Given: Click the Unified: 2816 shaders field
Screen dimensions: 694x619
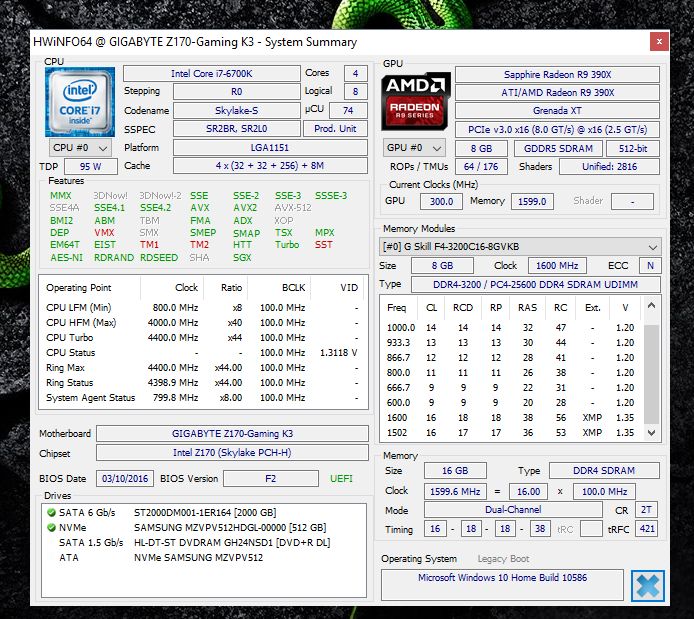Looking at the screenshot, I should [609, 167].
